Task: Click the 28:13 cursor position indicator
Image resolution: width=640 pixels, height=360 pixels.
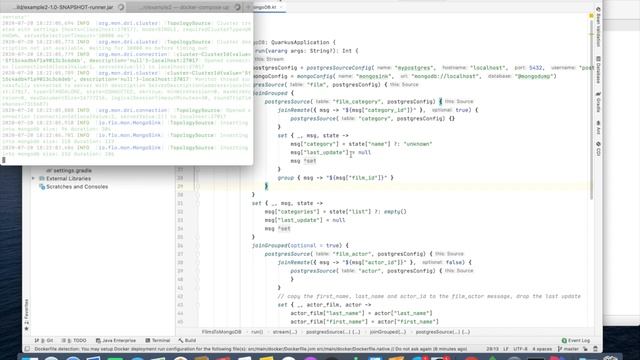Action: tap(491, 349)
